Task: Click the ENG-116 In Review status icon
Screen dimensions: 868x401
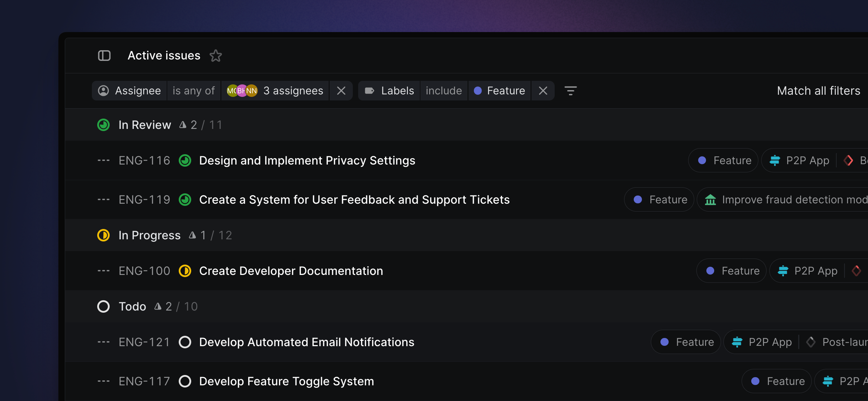Action: pos(185,161)
